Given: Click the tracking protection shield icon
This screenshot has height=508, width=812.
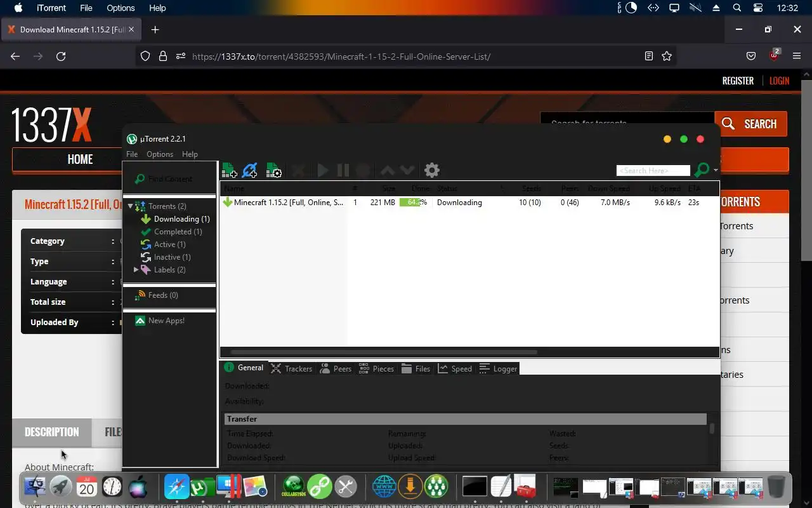Looking at the screenshot, I should point(145,57).
